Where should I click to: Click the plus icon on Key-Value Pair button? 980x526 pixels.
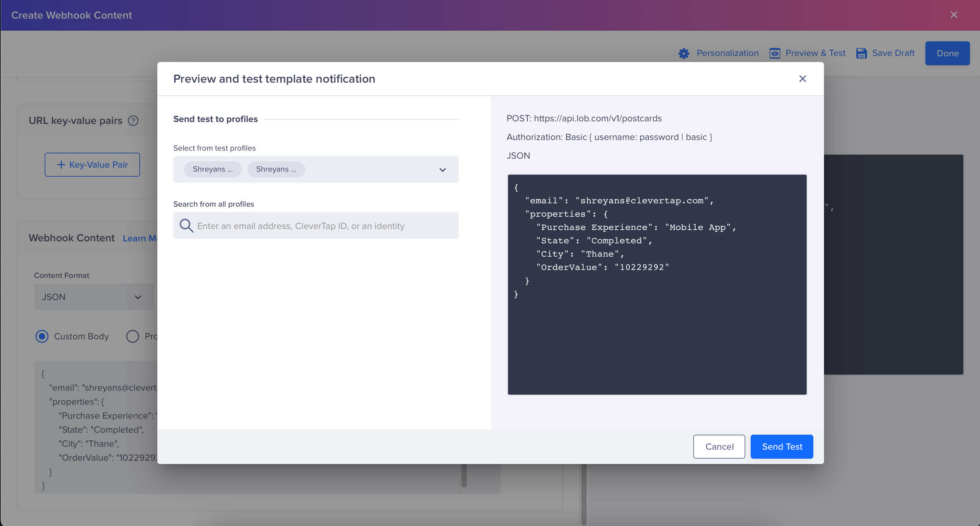61,165
